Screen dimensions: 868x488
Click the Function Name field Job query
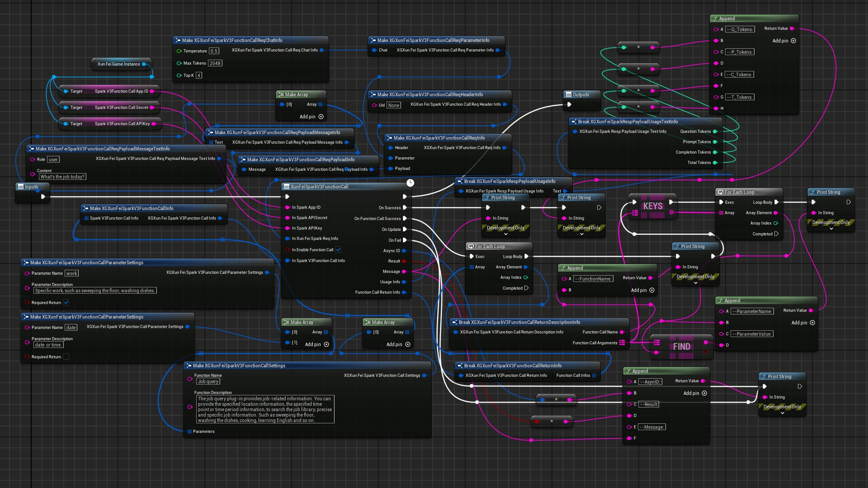(x=208, y=381)
